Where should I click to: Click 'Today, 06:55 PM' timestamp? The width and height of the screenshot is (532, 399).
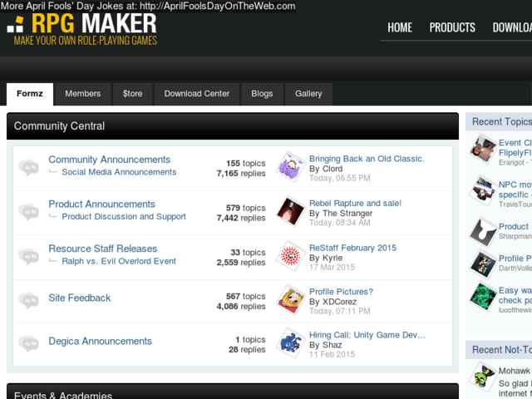click(x=340, y=178)
